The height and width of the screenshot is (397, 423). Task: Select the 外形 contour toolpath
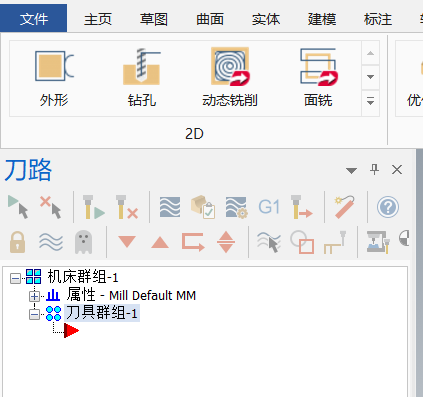pyautogui.click(x=54, y=78)
